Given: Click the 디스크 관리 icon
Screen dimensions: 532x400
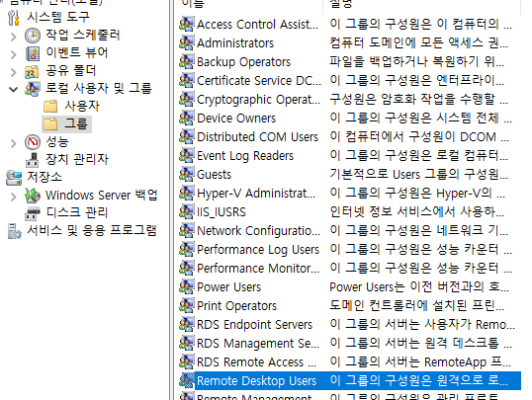Looking at the screenshot, I should (x=33, y=213).
